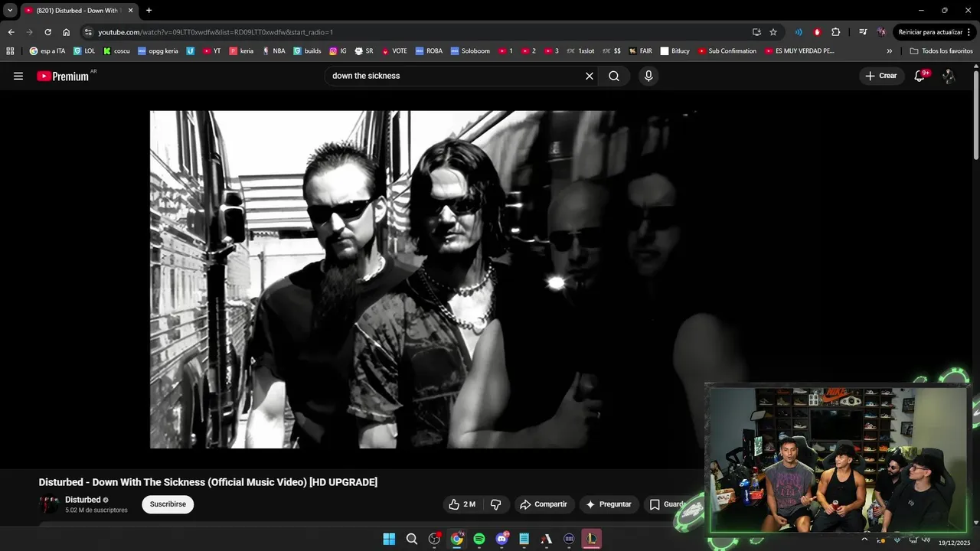980x551 pixels.
Task: Select the Disturbed - Down With browser tab
Action: [x=78, y=11]
